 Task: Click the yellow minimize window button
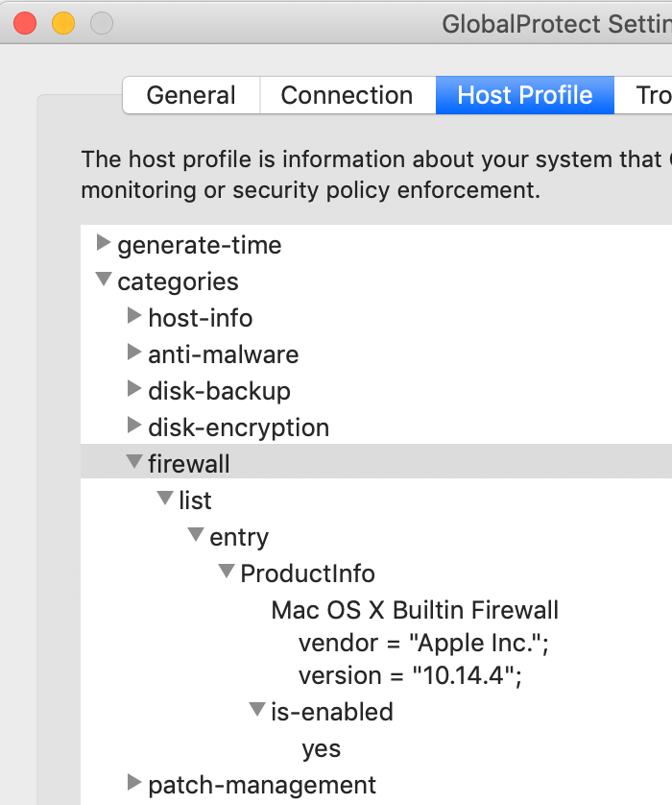pyautogui.click(x=63, y=24)
